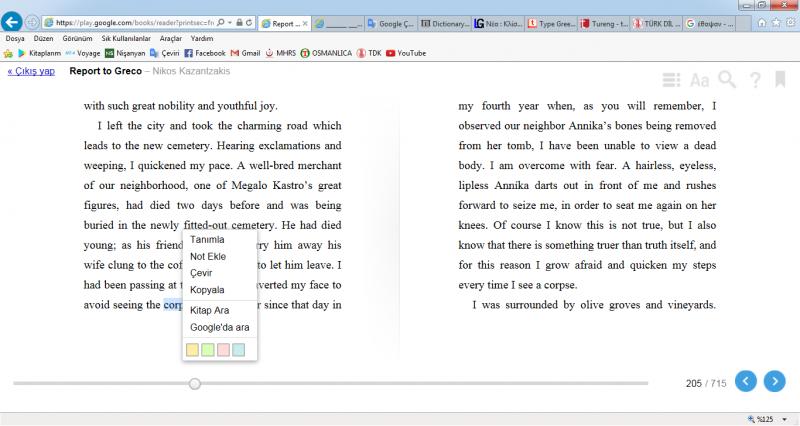Click the browser forward arrow button

(32, 22)
